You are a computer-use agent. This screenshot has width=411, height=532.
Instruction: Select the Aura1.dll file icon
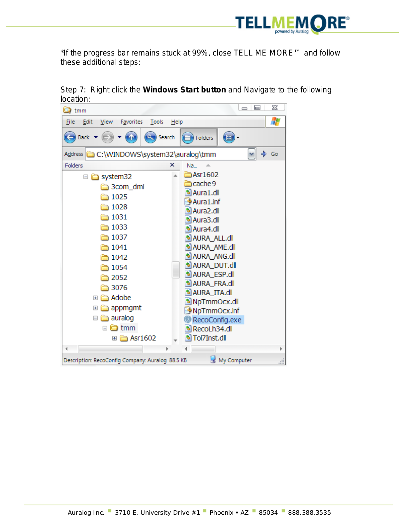[188, 193]
